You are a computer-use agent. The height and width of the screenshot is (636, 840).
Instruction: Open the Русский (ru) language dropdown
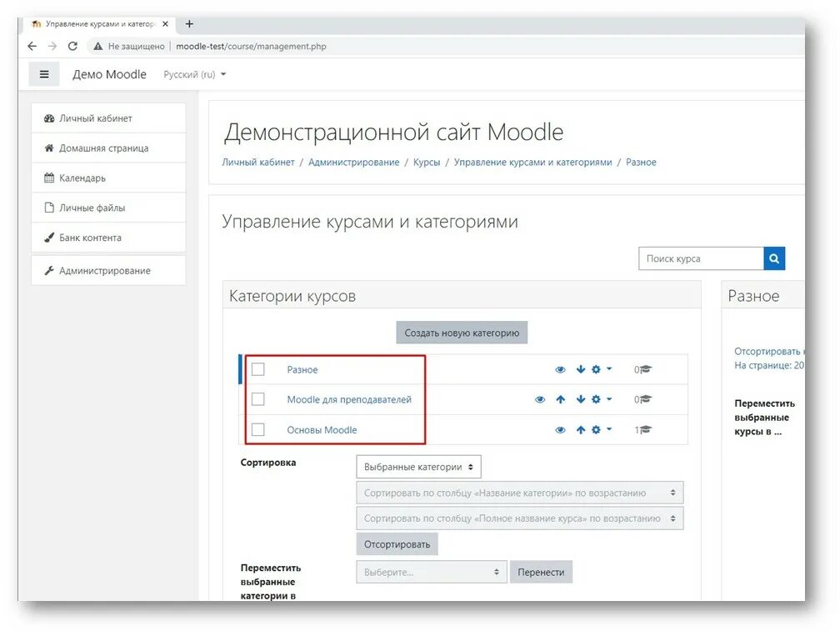(194, 74)
